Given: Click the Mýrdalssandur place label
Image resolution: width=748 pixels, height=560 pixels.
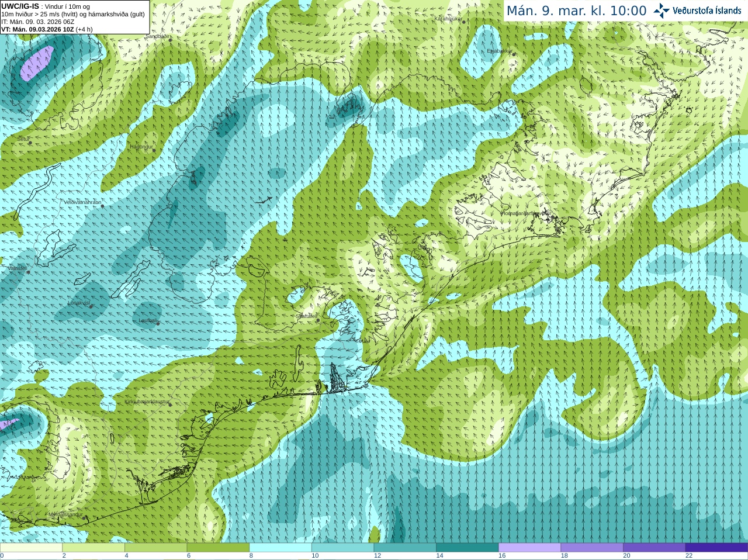Looking at the screenshot, I should [65, 515].
